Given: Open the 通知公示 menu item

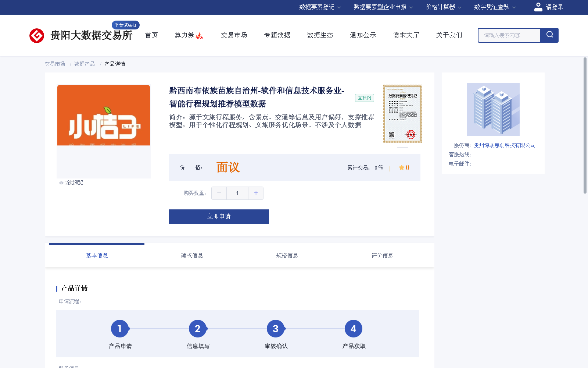Looking at the screenshot, I should point(363,35).
